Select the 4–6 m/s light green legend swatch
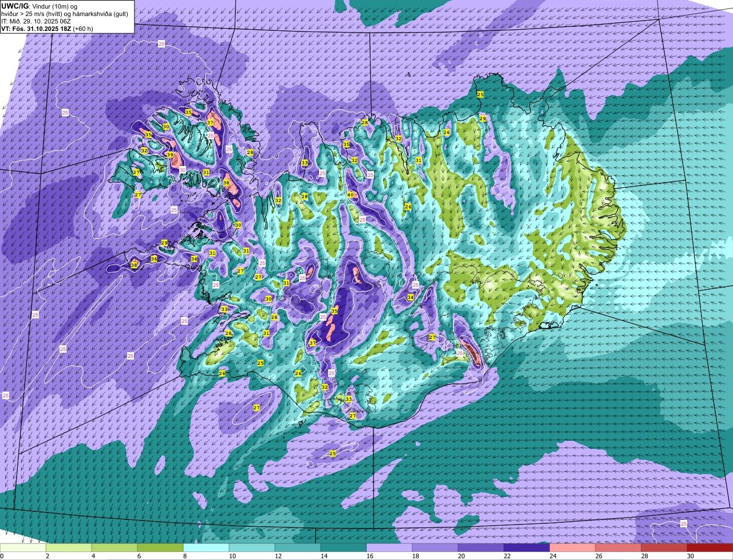 pyautogui.click(x=115, y=547)
